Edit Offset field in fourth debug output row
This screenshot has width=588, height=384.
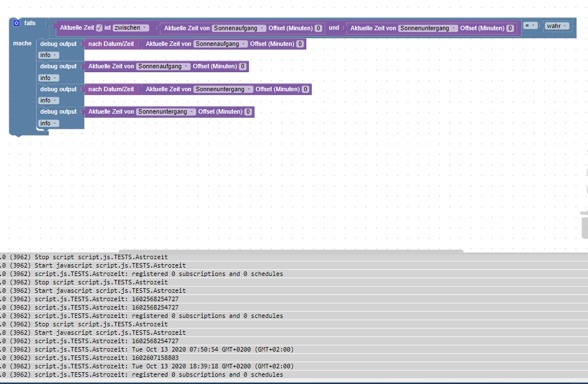pyautogui.click(x=248, y=112)
